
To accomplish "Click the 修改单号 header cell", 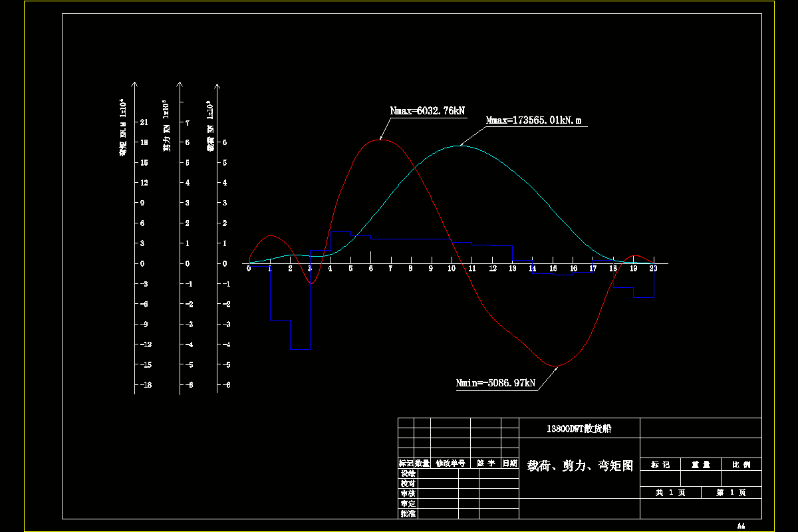I will [451, 464].
